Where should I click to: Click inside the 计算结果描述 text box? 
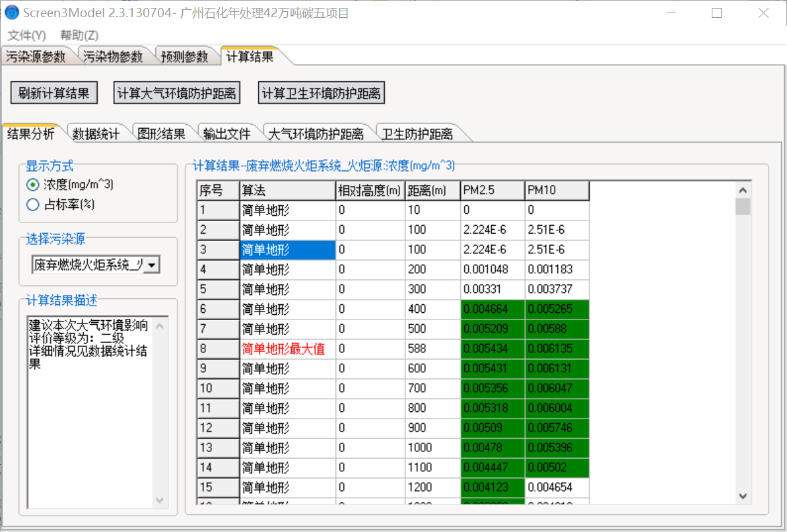pos(90,412)
